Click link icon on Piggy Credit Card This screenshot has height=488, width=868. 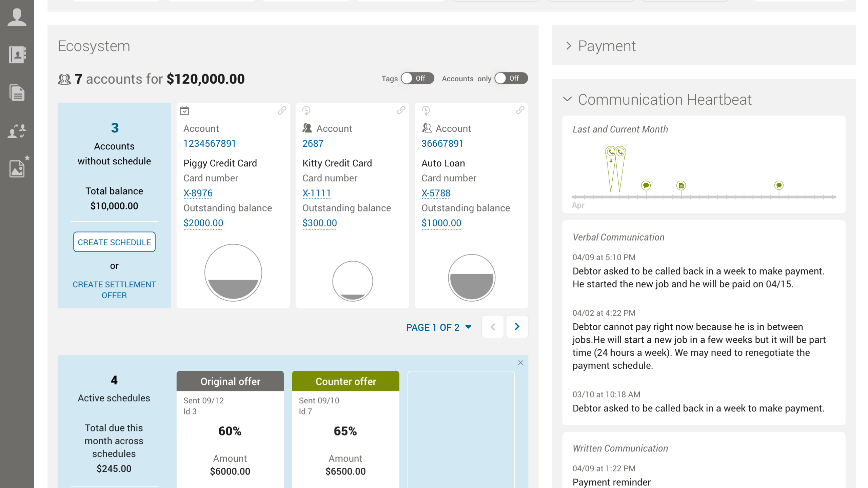pyautogui.click(x=282, y=110)
